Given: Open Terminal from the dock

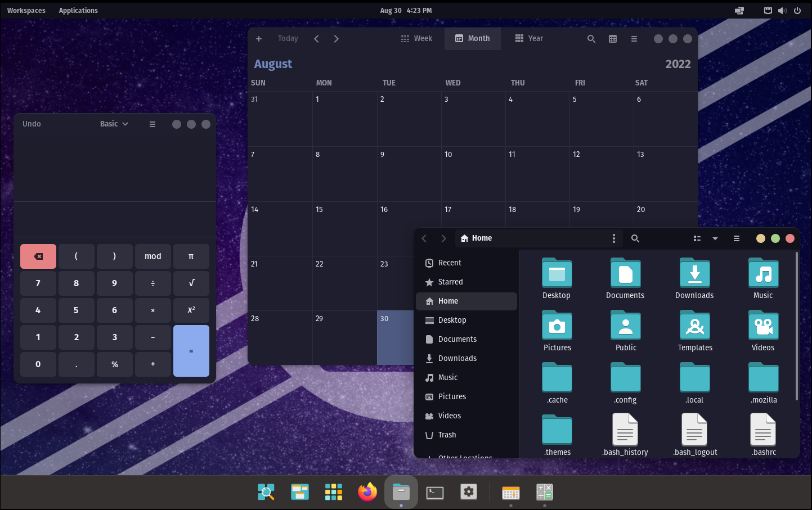Looking at the screenshot, I should tap(435, 493).
